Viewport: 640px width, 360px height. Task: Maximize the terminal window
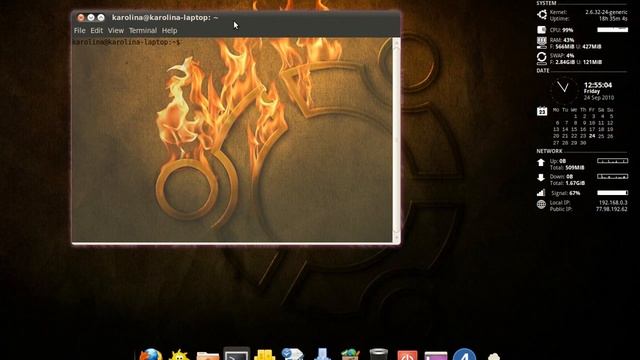101,18
